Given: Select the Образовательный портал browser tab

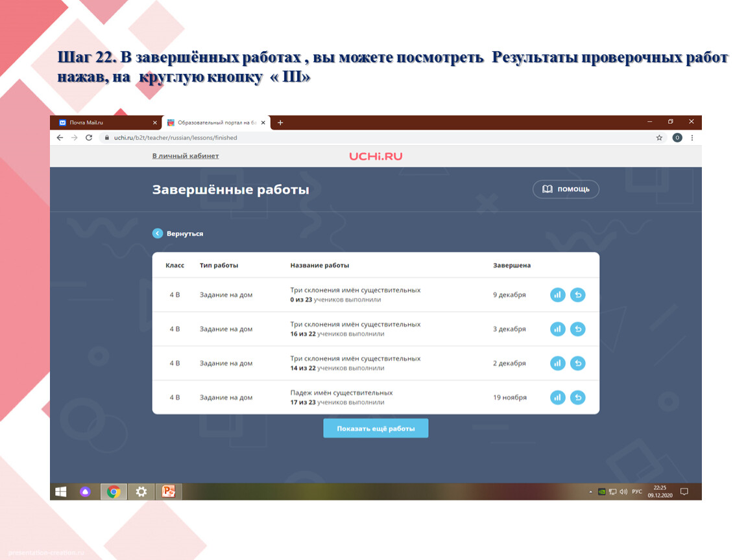Looking at the screenshot, I should click(x=214, y=122).
